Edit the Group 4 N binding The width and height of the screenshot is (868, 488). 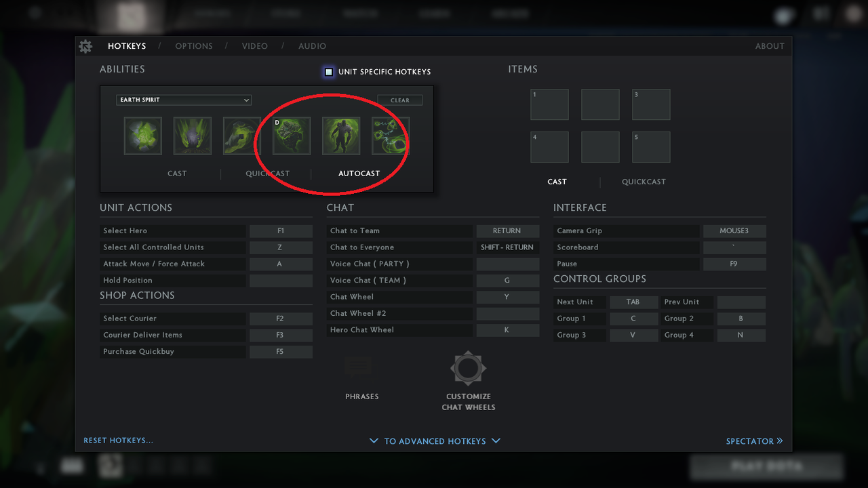(x=741, y=335)
